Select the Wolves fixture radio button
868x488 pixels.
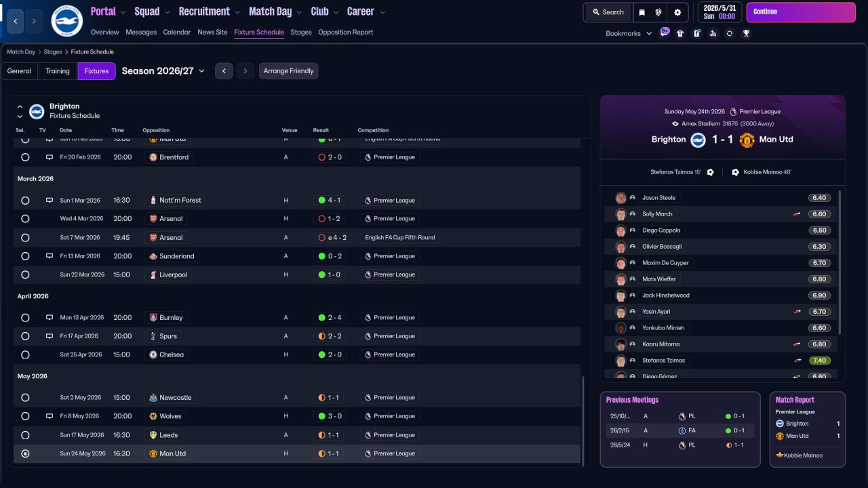pos(25,416)
